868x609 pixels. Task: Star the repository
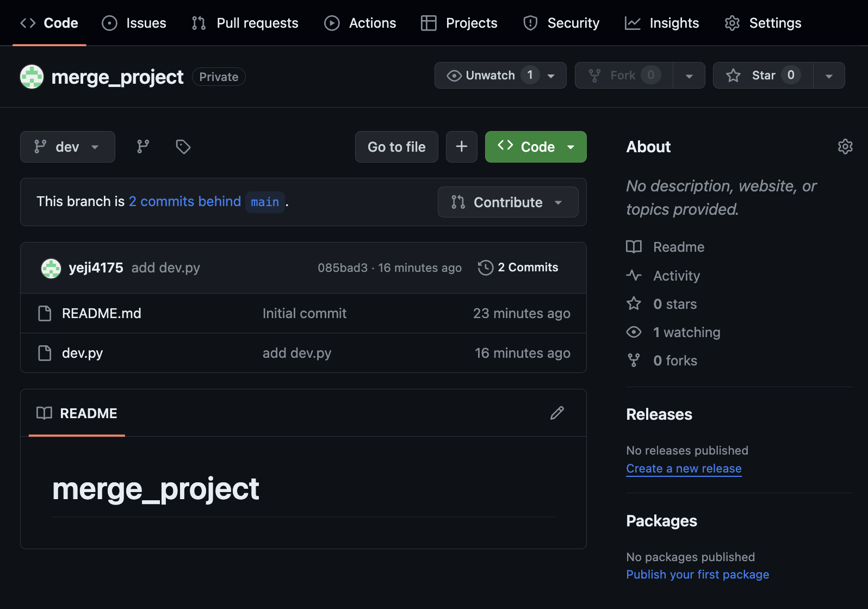pyautogui.click(x=763, y=75)
